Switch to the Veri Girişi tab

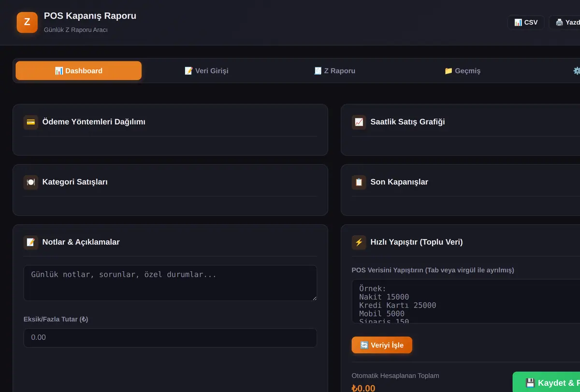(x=206, y=71)
